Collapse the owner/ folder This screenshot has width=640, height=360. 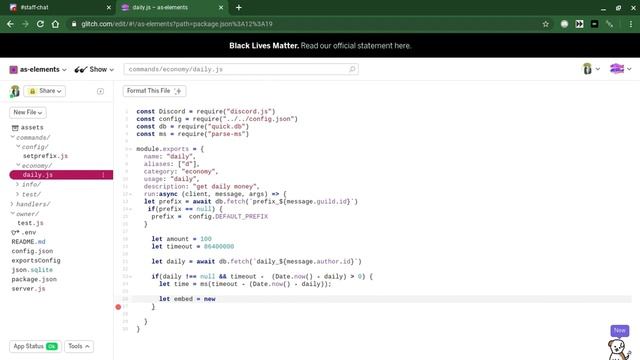pos(25,214)
